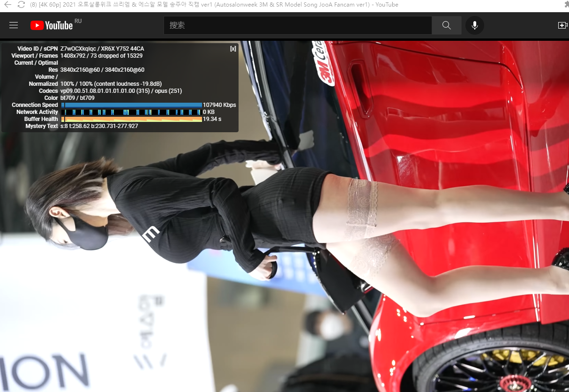
Task: Click the magnifier search button
Action: (x=447, y=25)
